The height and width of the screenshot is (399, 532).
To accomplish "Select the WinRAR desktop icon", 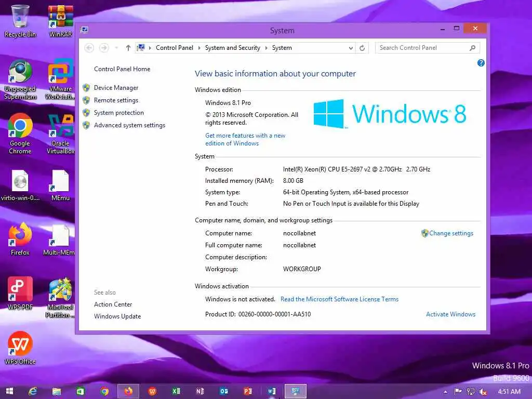I will point(60,20).
